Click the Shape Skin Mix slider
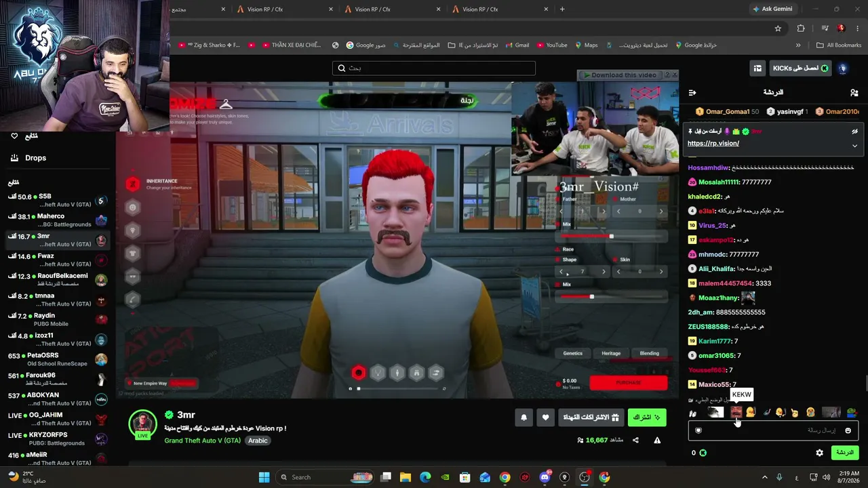 coord(613,297)
